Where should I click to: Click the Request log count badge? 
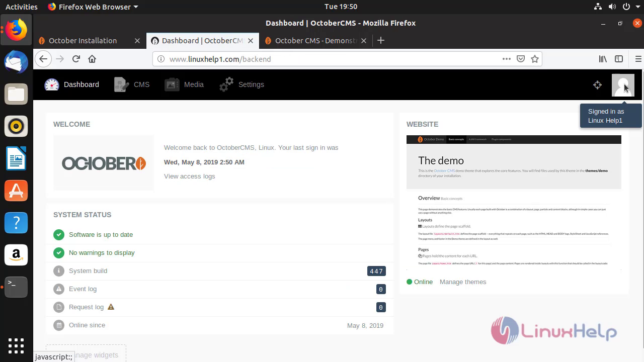(x=381, y=307)
